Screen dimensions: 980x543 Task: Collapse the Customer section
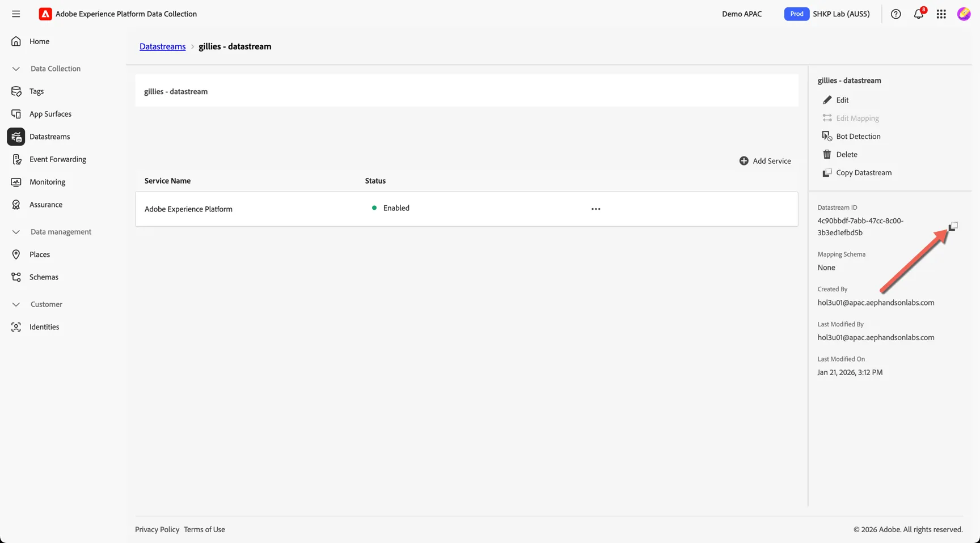[16, 304]
